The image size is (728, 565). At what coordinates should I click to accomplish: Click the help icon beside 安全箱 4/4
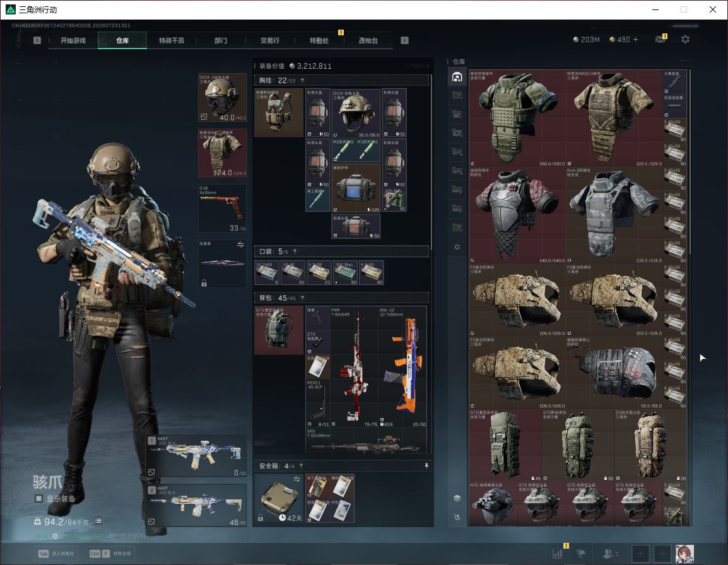click(301, 465)
